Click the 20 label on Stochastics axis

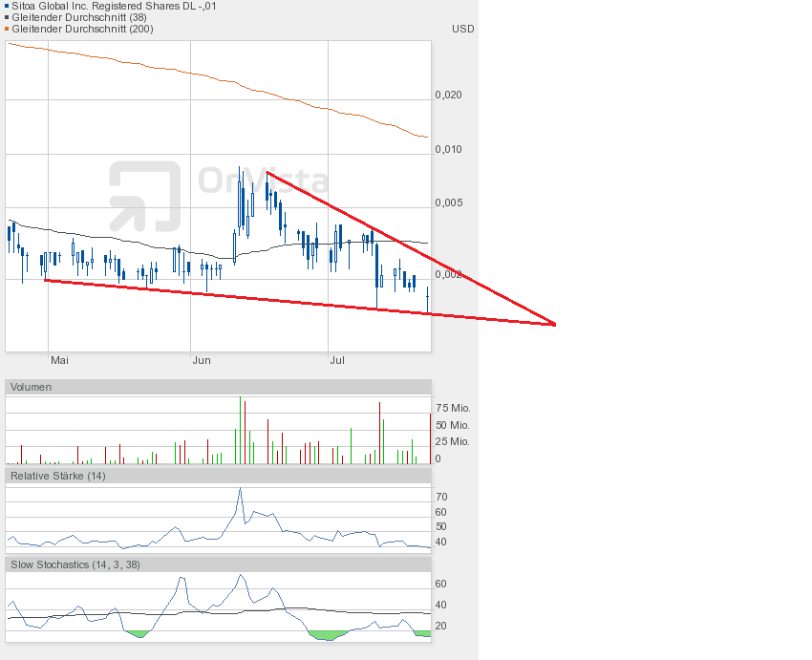[x=440, y=626]
